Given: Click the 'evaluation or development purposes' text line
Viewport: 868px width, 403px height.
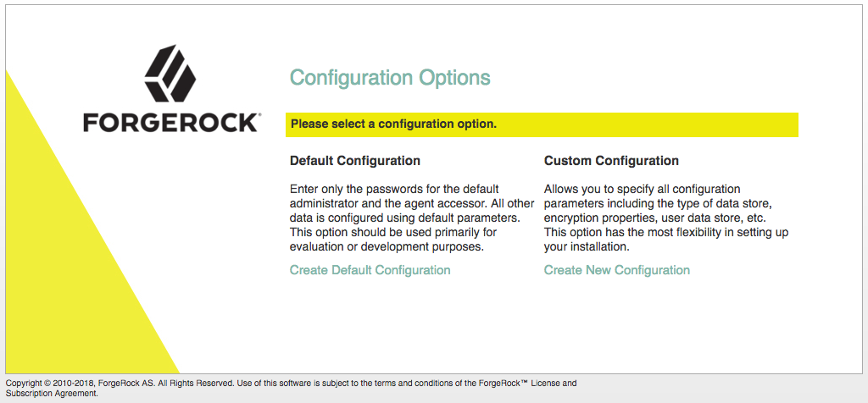Looking at the screenshot, I should pos(387,247).
